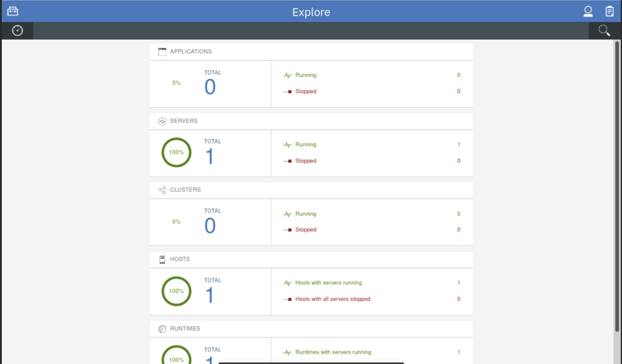The image size is (622, 364).
Task: Click the search magnifier icon
Action: (604, 30)
